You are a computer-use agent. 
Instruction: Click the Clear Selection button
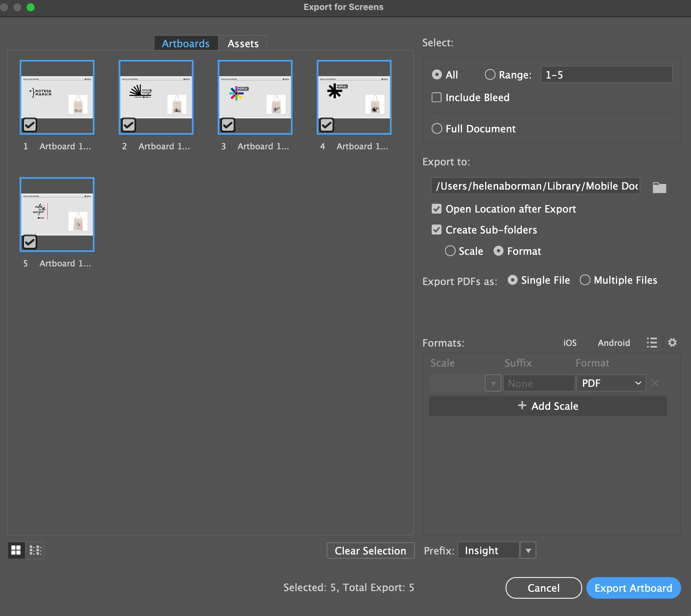370,551
